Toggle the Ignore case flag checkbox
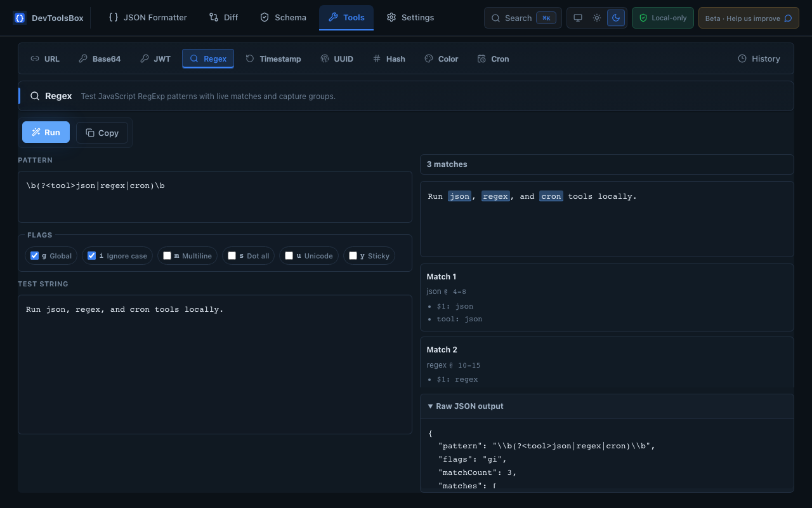The height and width of the screenshot is (508, 812). pos(92,256)
